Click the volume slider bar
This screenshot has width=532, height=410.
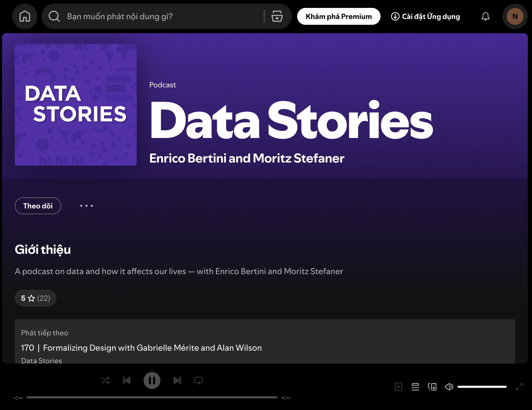click(482, 387)
